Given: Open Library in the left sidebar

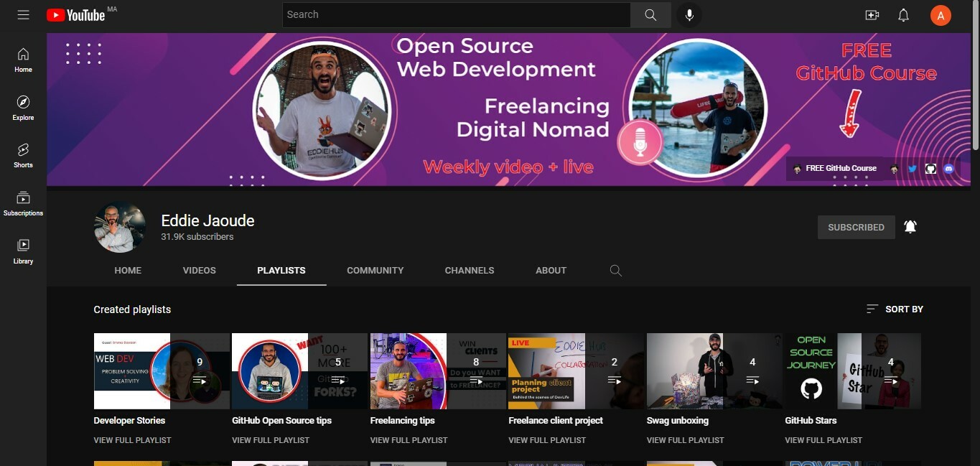Looking at the screenshot, I should click(23, 251).
